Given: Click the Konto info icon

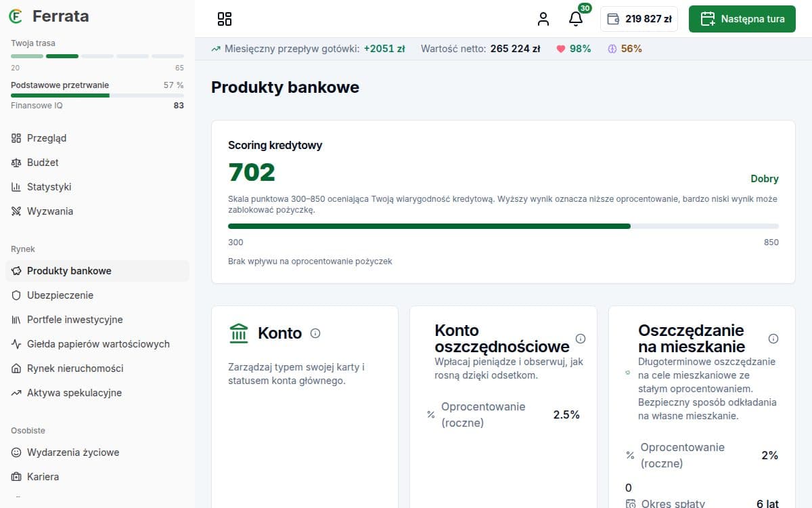Looking at the screenshot, I should 315,333.
